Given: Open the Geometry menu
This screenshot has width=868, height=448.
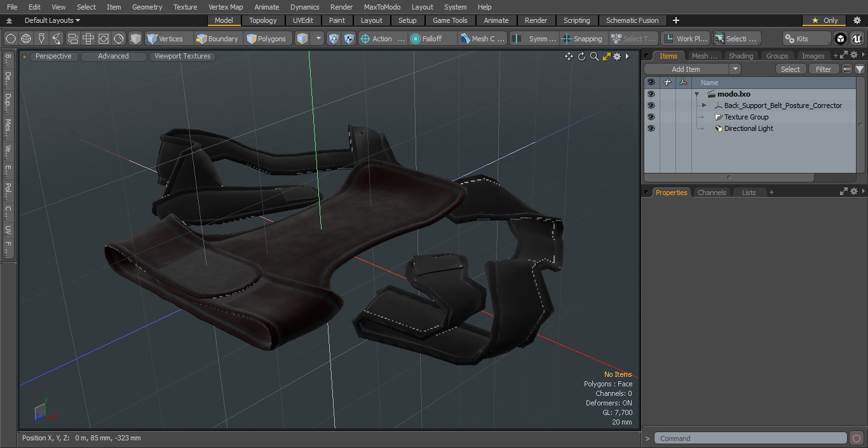Looking at the screenshot, I should [147, 7].
